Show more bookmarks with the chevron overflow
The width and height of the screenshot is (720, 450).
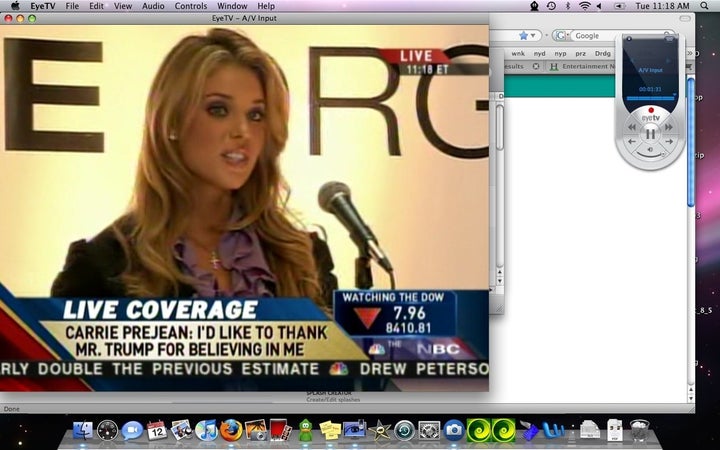690,54
